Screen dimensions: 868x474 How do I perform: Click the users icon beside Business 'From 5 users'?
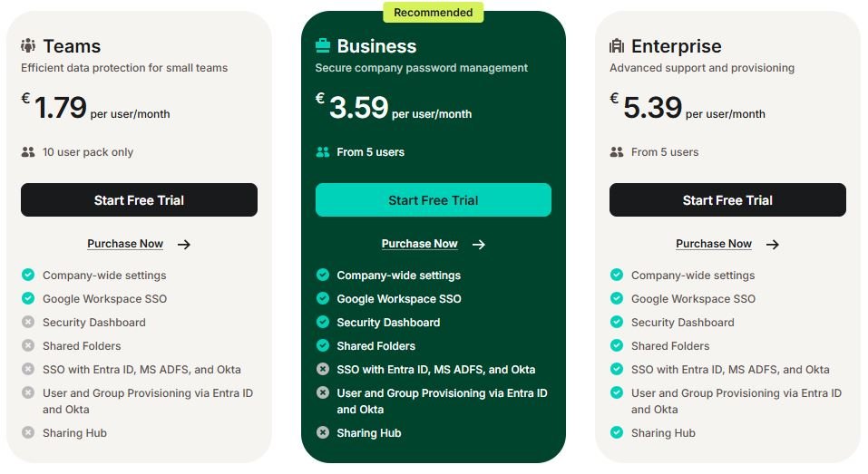click(323, 152)
